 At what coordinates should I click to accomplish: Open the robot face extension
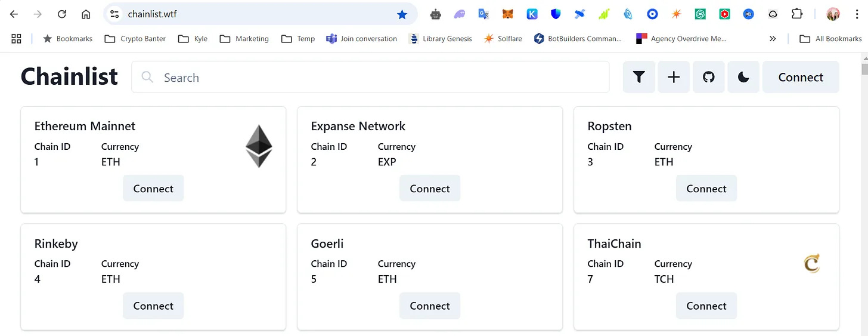(436, 14)
